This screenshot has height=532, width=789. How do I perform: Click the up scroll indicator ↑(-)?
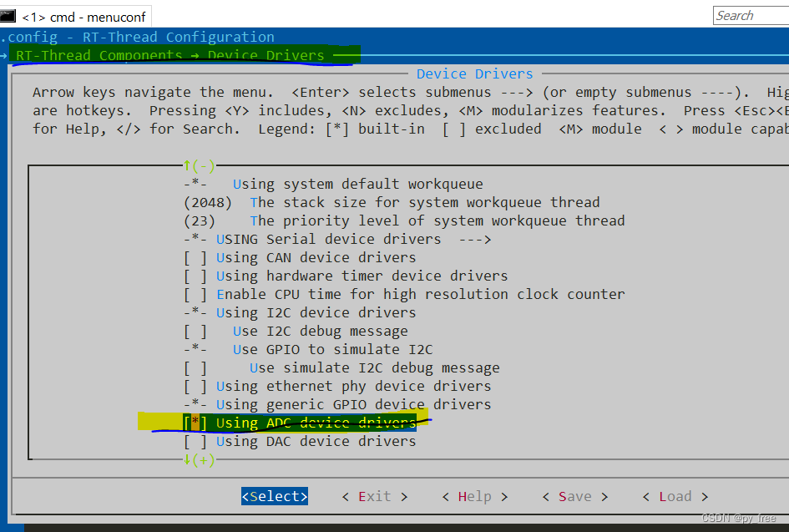[200, 165]
